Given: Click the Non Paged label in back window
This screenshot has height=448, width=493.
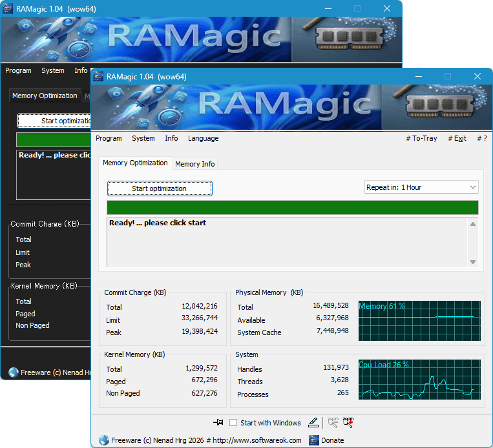Looking at the screenshot, I should 33,325.
